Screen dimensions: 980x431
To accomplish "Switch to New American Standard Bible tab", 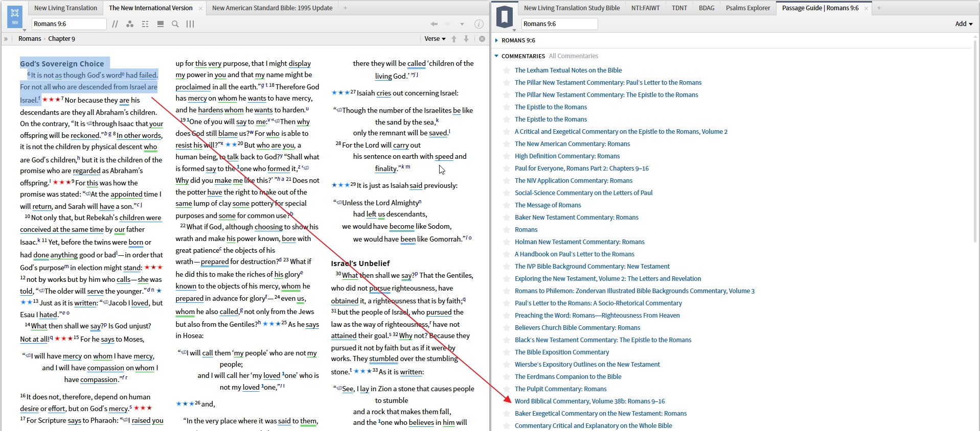I will [272, 8].
